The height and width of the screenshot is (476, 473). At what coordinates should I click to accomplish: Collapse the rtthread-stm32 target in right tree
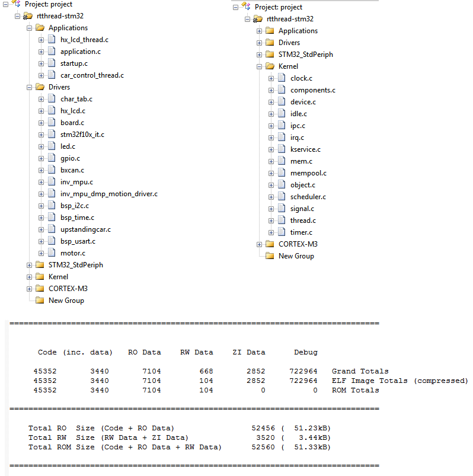click(247, 20)
